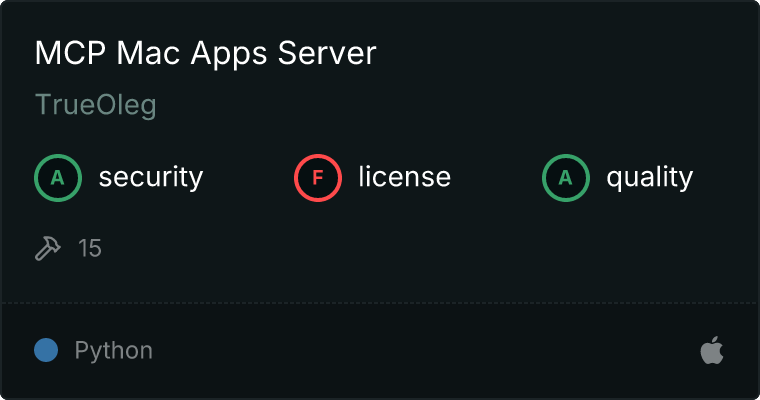Click the Apple macOS platform icon
The width and height of the screenshot is (760, 400).
coord(711,351)
